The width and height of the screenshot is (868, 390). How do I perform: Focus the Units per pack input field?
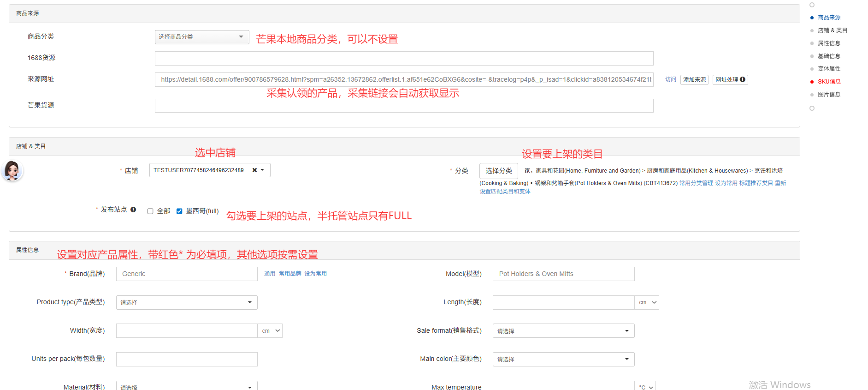(187, 359)
